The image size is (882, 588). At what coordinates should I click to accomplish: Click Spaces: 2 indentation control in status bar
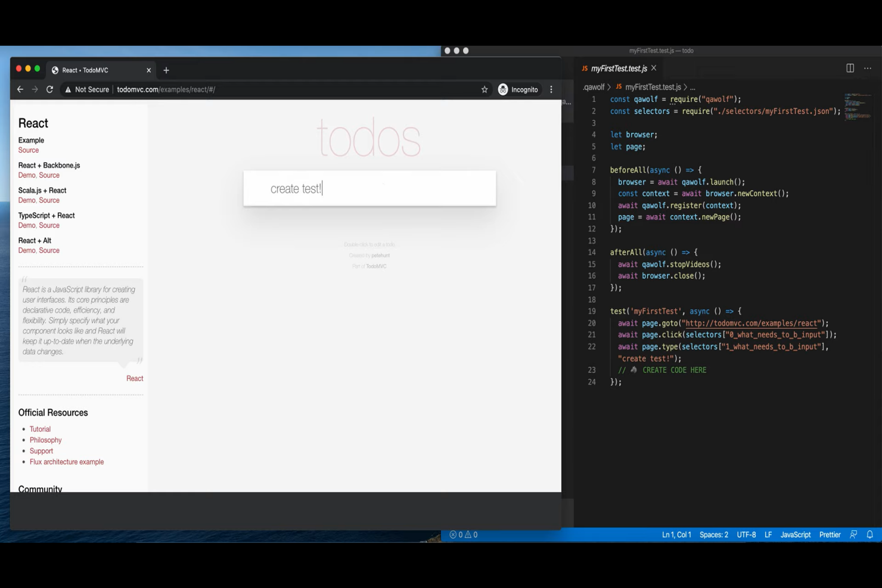pyautogui.click(x=713, y=534)
